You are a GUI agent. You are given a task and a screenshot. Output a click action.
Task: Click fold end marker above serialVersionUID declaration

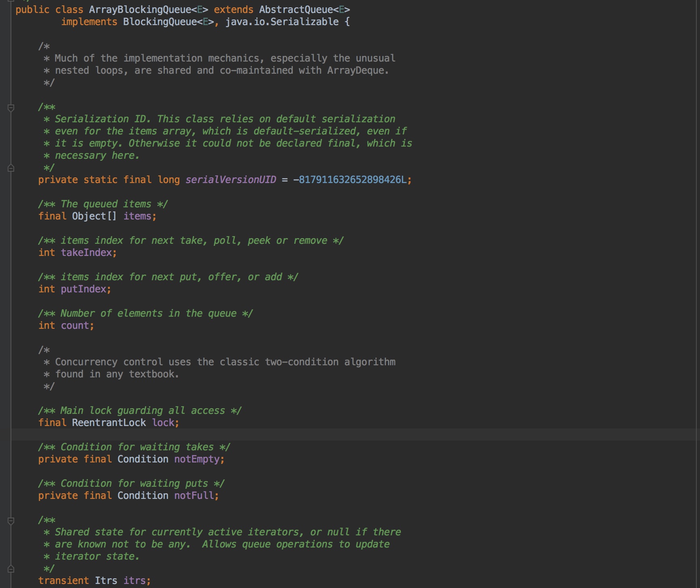click(x=11, y=168)
